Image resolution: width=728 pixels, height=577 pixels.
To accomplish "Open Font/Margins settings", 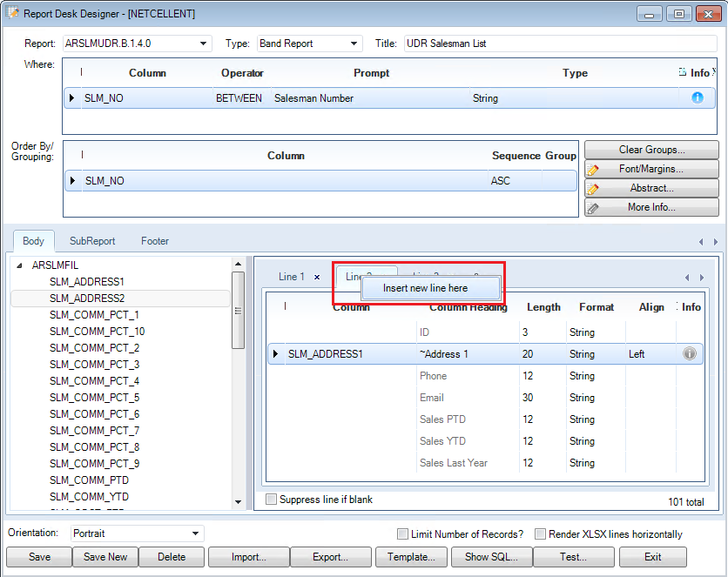I will [651, 169].
